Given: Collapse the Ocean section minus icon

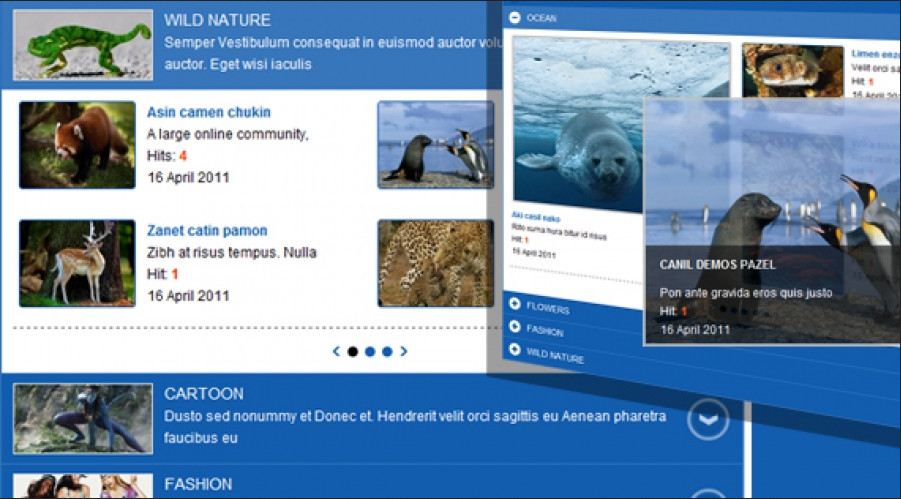Looking at the screenshot, I should [x=515, y=18].
